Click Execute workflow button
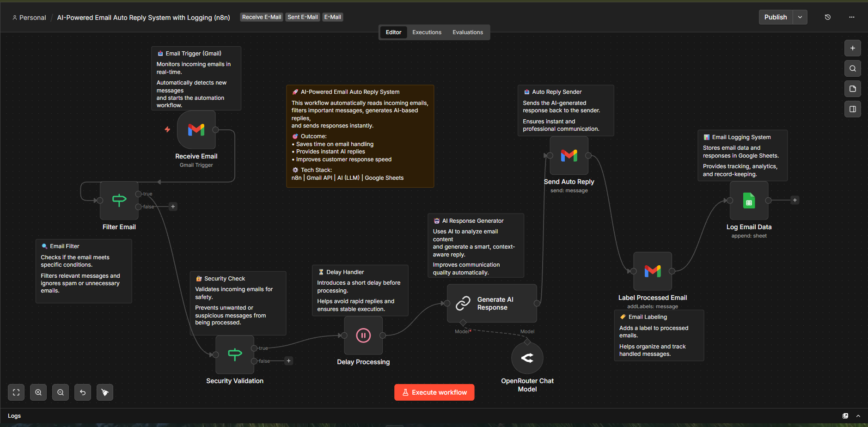The image size is (868, 427). tap(434, 392)
